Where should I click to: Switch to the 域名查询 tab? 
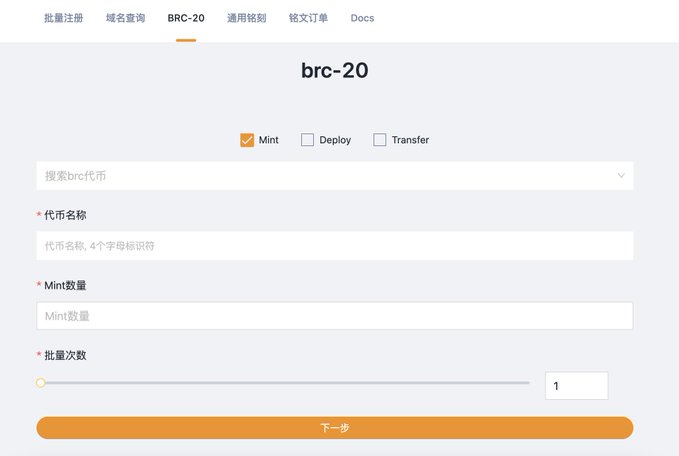pyautogui.click(x=125, y=18)
